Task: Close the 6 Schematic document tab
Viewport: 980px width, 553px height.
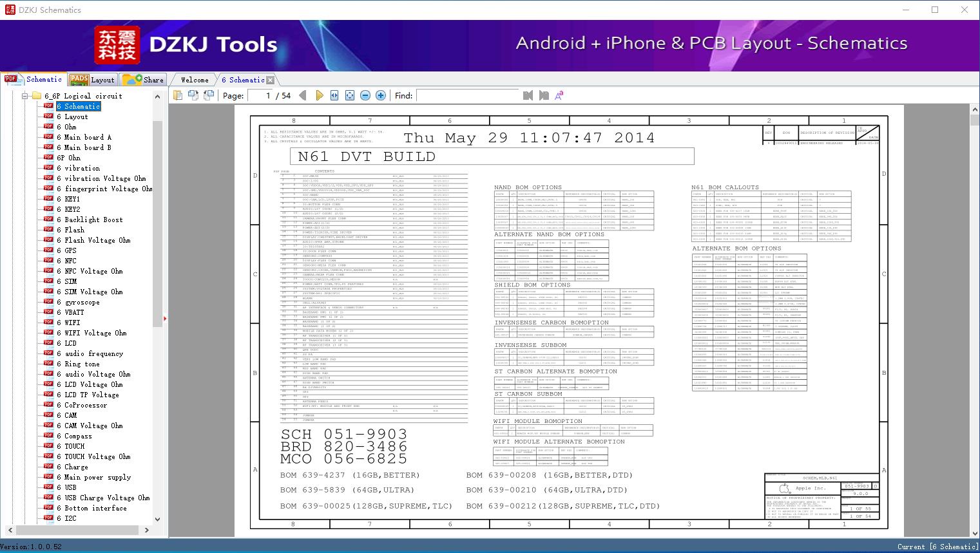Action: [271, 80]
